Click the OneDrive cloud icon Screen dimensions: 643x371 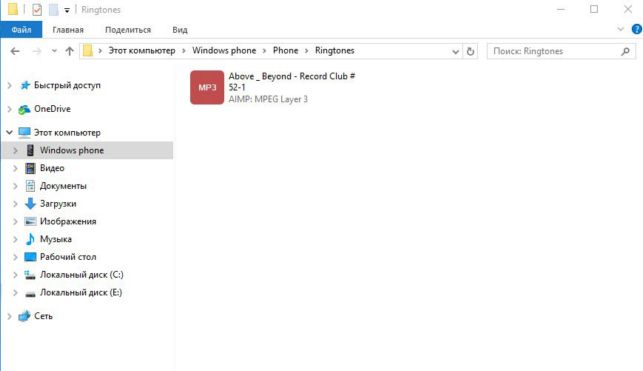[x=25, y=109]
